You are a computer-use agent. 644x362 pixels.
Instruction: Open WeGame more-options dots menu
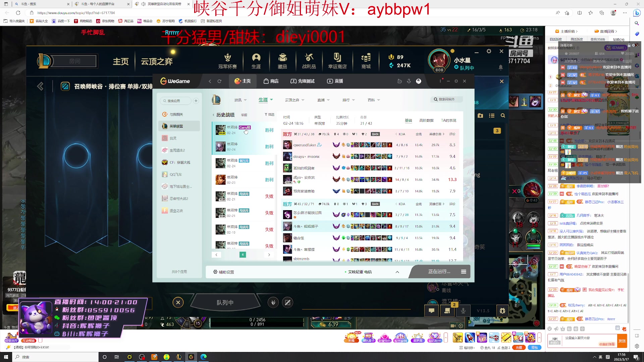click(440, 81)
